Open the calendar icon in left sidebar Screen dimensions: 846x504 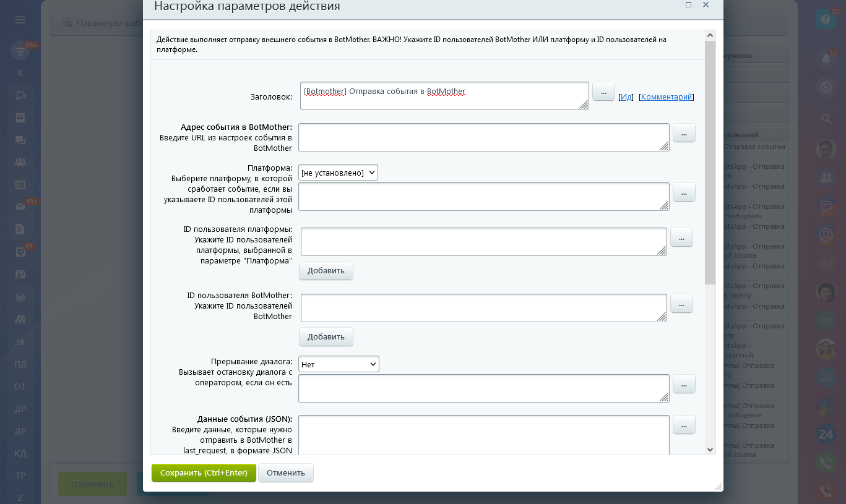point(20,184)
